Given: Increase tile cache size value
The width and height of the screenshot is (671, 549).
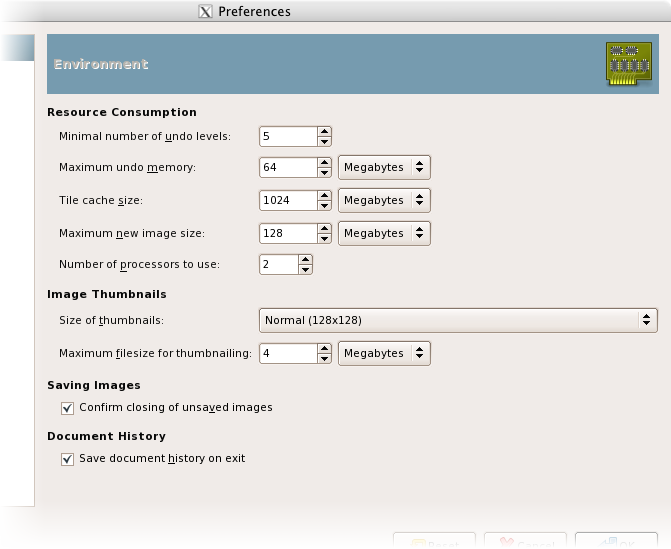Looking at the screenshot, I should pos(324,196).
